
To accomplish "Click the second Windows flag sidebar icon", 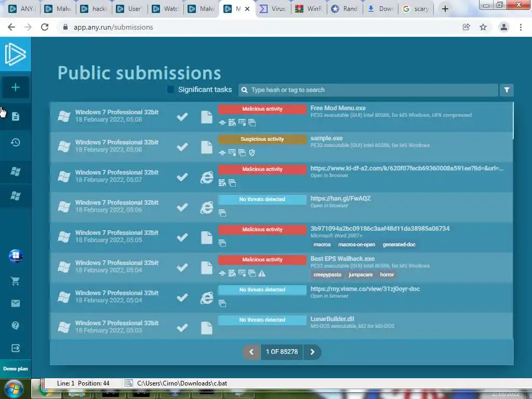I will [15, 196].
